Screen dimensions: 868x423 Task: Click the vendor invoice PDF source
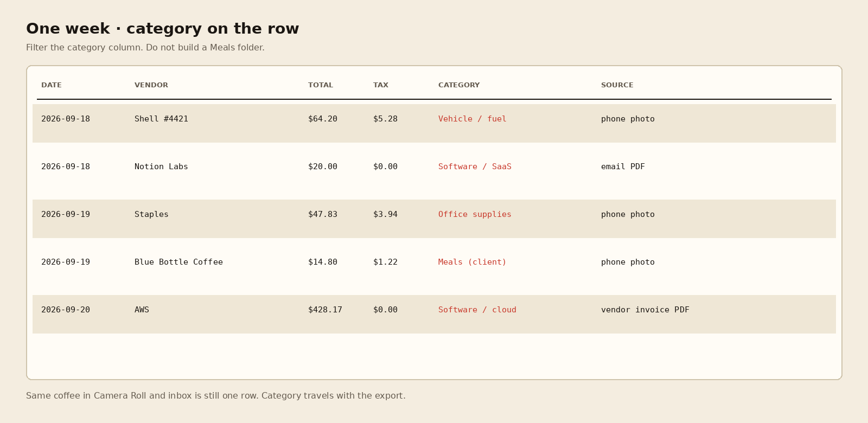[645, 310]
